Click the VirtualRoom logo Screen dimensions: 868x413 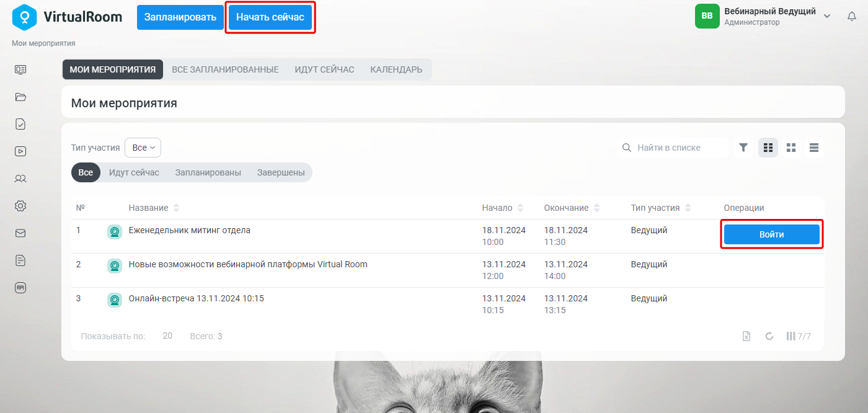click(67, 17)
